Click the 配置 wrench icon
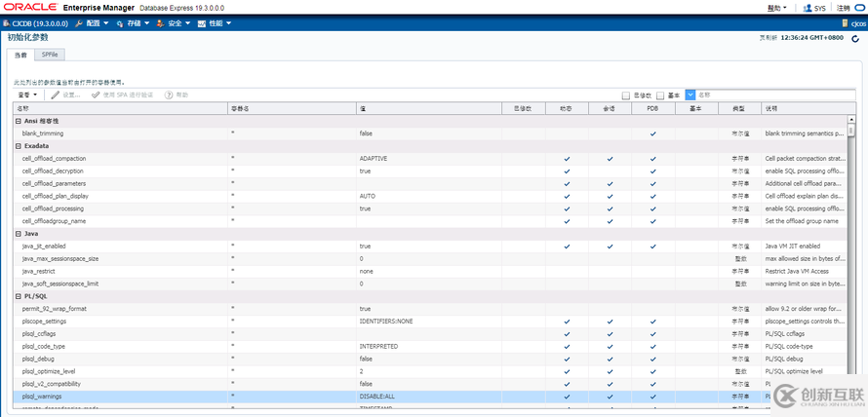 click(78, 22)
